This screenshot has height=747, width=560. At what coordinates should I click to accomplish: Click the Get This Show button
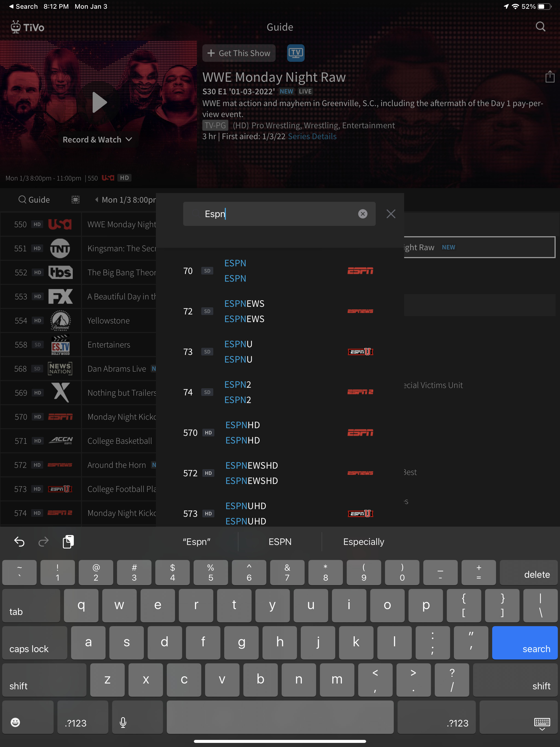(239, 53)
